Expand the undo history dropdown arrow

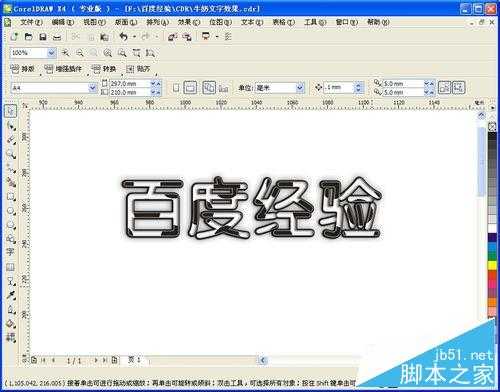click(134, 37)
